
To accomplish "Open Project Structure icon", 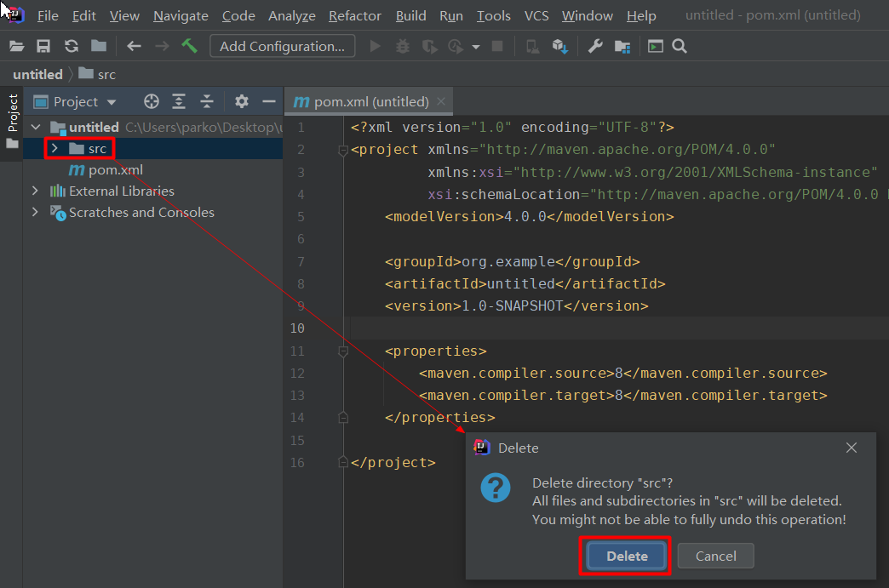I will (x=622, y=47).
